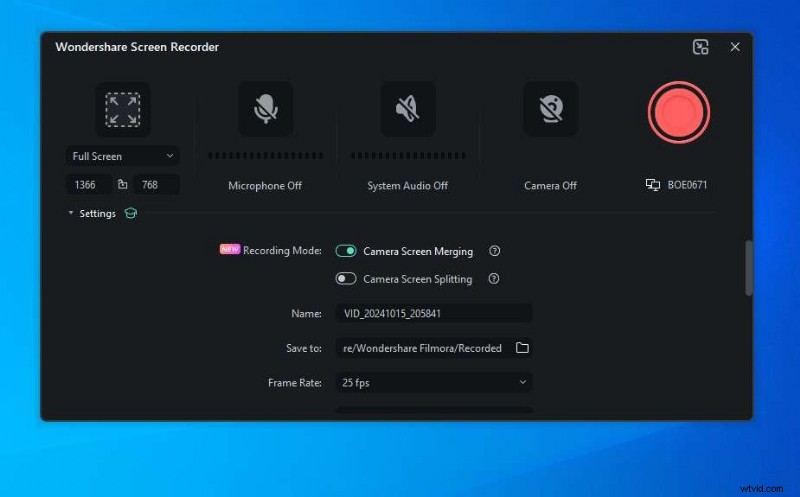The width and height of the screenshot is (800, 497).
Task: Click the System Audio Off label
Action: [408, 186]
